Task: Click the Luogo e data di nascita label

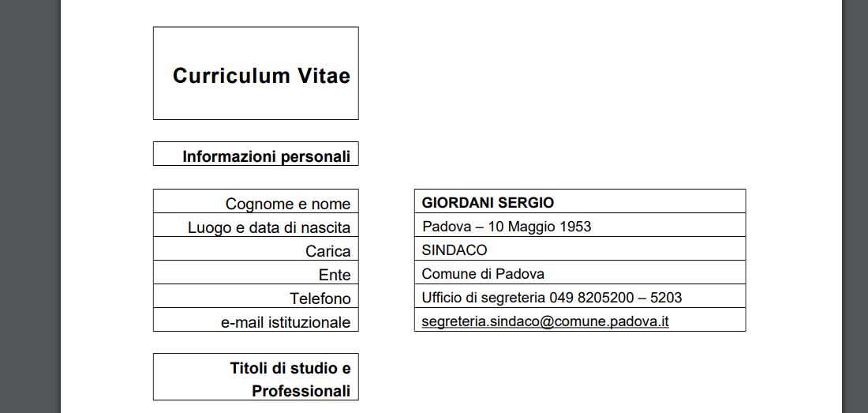Action: coord(268,227)
